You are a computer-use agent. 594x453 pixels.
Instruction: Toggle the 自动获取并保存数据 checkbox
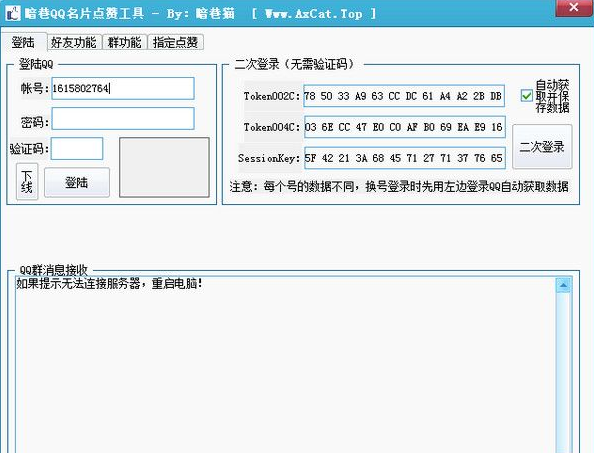527,95
